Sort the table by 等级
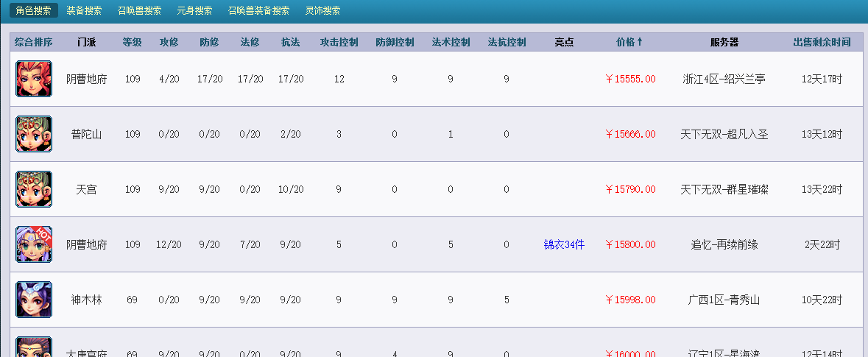Viewport: 868px width, 357px height. click(133, 43)
